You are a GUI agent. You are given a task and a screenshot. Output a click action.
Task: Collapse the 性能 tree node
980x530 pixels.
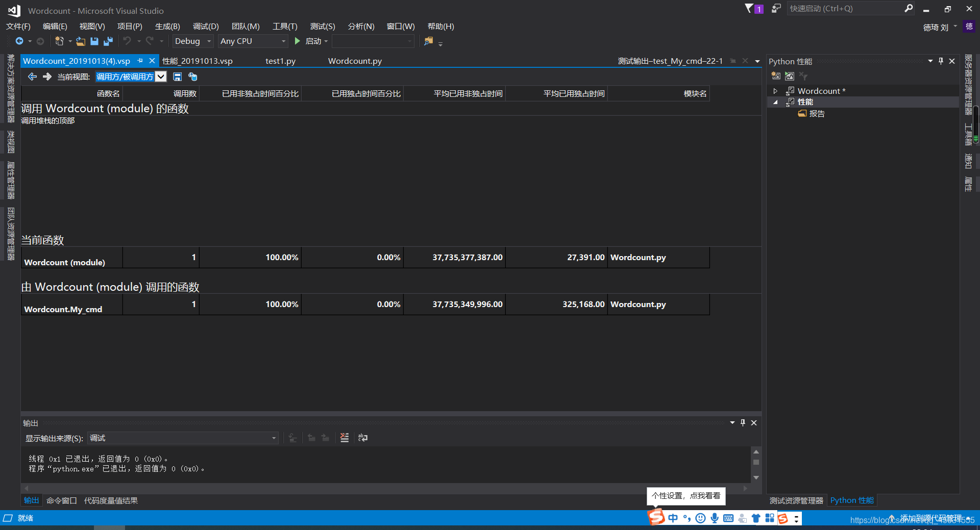point(775,102)
